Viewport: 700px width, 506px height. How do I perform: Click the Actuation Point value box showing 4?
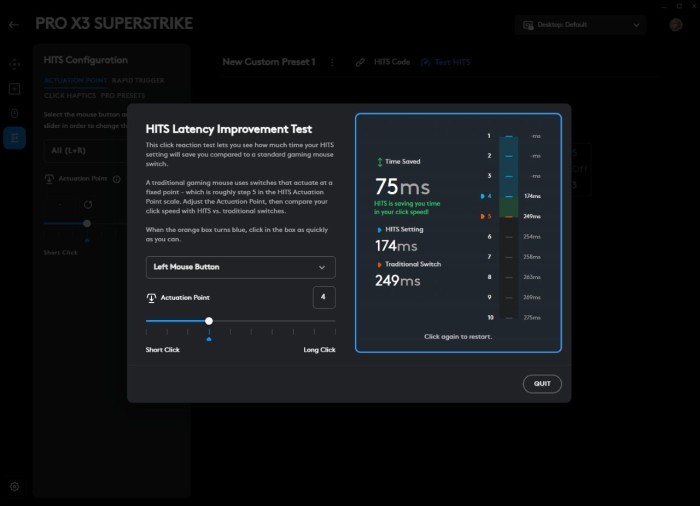point(324,297)
